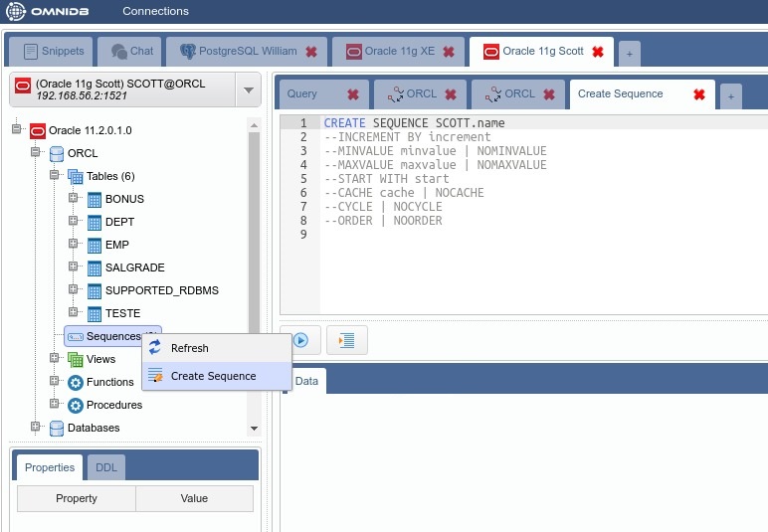Click the indent SQL icon button
Screen dimensions: 768x532
(x=347, y=340)
